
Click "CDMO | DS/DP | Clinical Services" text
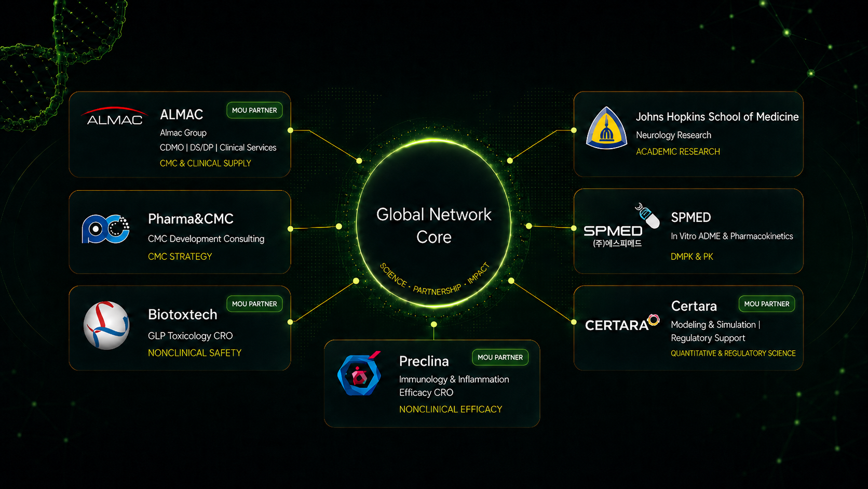tap(218, 148)
